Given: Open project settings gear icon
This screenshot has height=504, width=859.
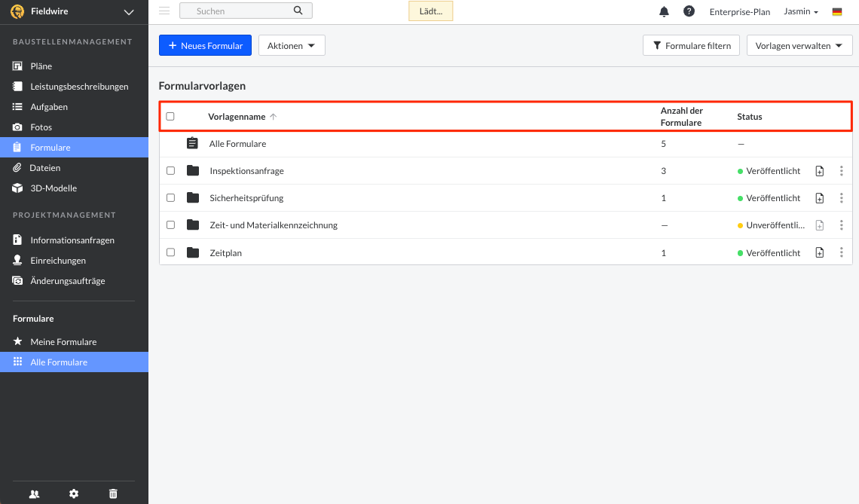Looking at the screenshot, I should (74, 493).
